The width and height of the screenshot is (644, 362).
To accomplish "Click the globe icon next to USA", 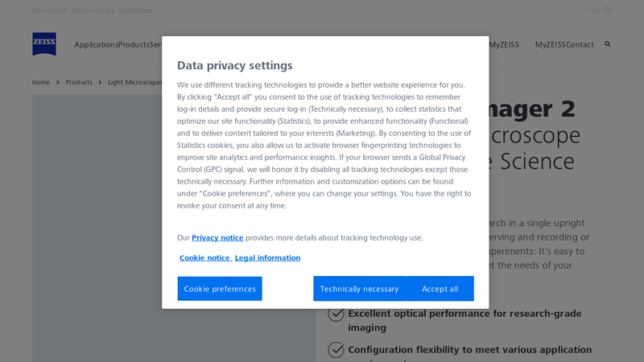I will tap(608, 10).
